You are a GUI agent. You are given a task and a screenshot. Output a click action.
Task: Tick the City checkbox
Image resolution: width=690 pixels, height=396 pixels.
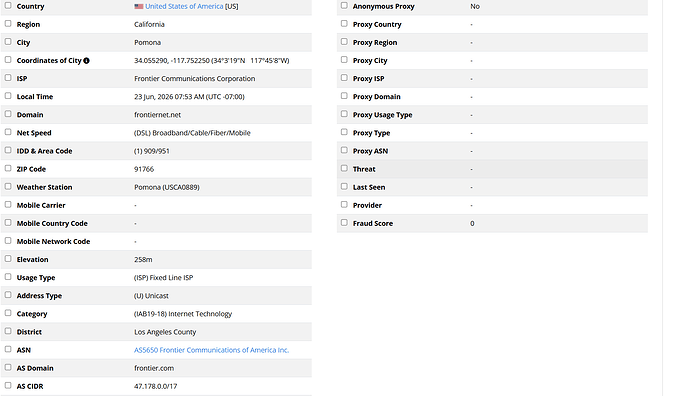click(x=8, y=42)
